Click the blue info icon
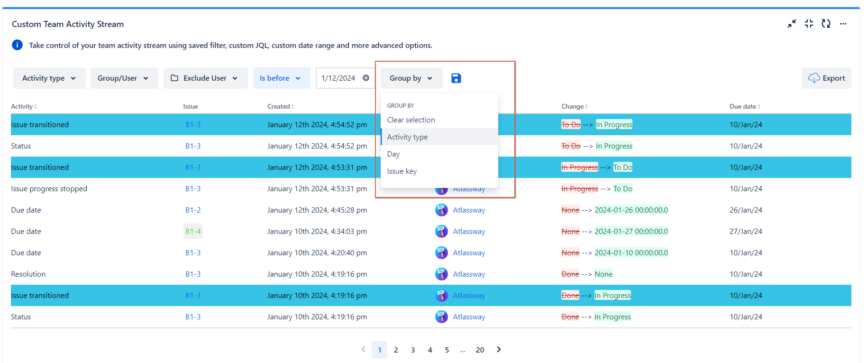This screenshot has height=363, width=868. (x=17, y=45)
